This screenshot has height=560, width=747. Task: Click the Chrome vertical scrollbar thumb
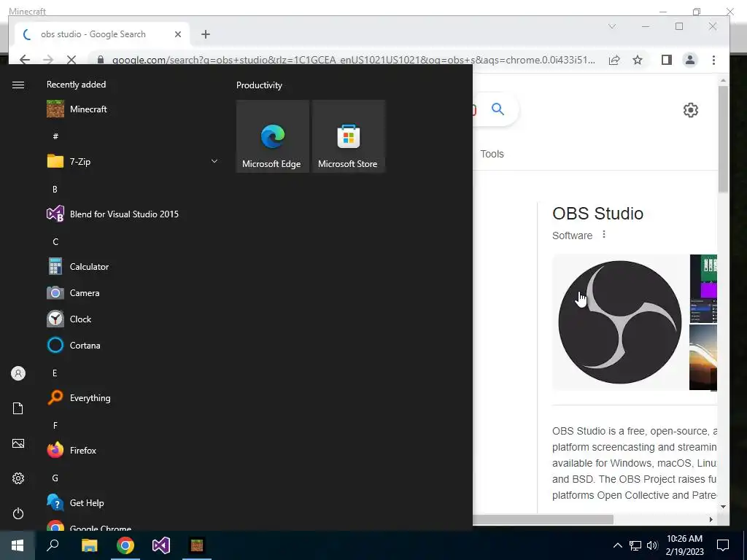[x=723, y=139]
